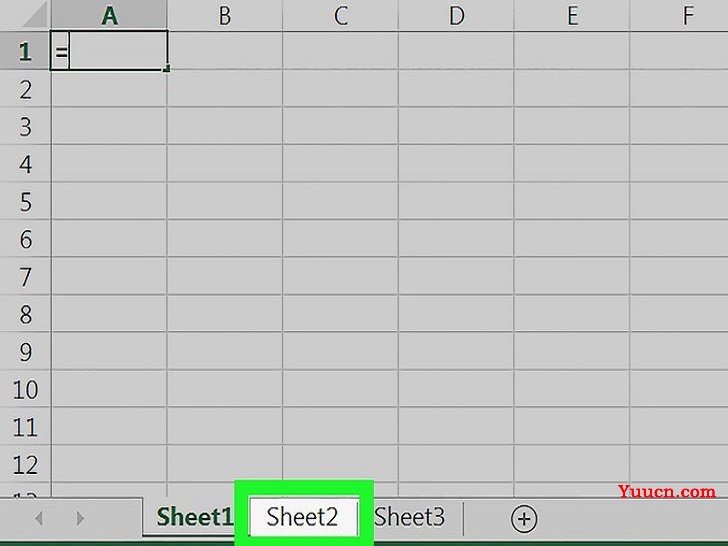Screen dimensions: 728x546
Task: Select row 1 header
Action: [25, 51]
